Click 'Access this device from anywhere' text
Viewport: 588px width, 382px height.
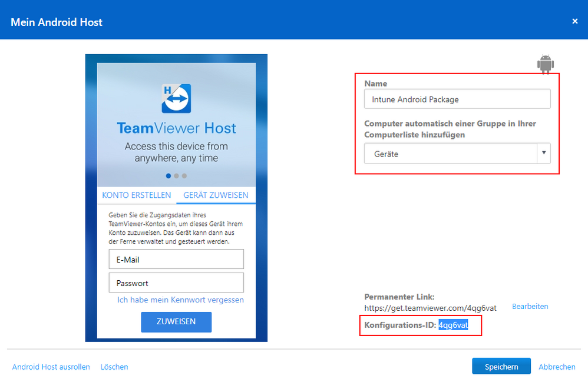[x=176, y=152]
